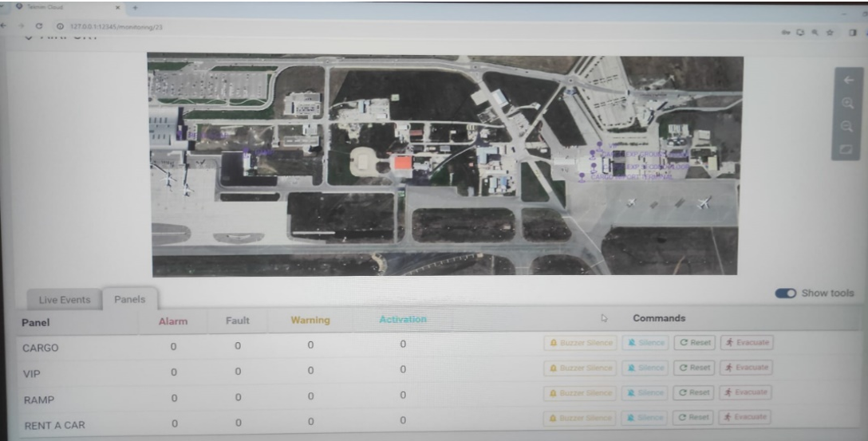Image resolution: width=868 pixels, height=441 pixels.
Task: Reload the page in the browser
Action: 40,28
